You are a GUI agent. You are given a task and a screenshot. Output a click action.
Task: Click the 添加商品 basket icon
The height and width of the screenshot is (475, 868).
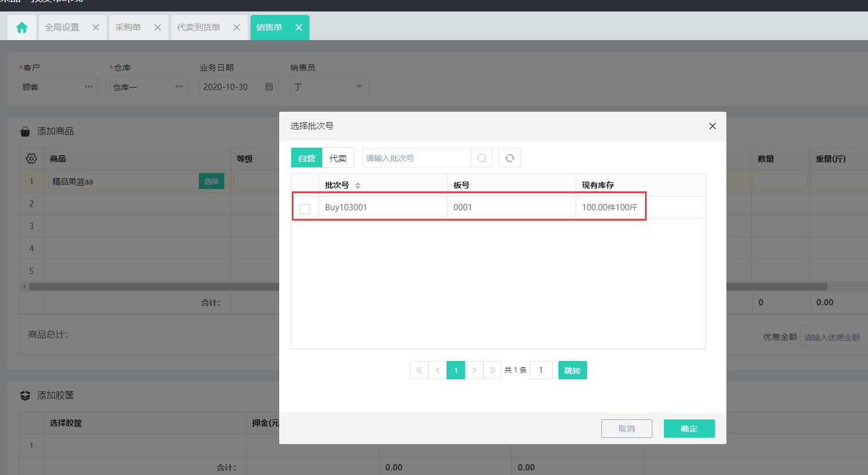click(25, 131)
